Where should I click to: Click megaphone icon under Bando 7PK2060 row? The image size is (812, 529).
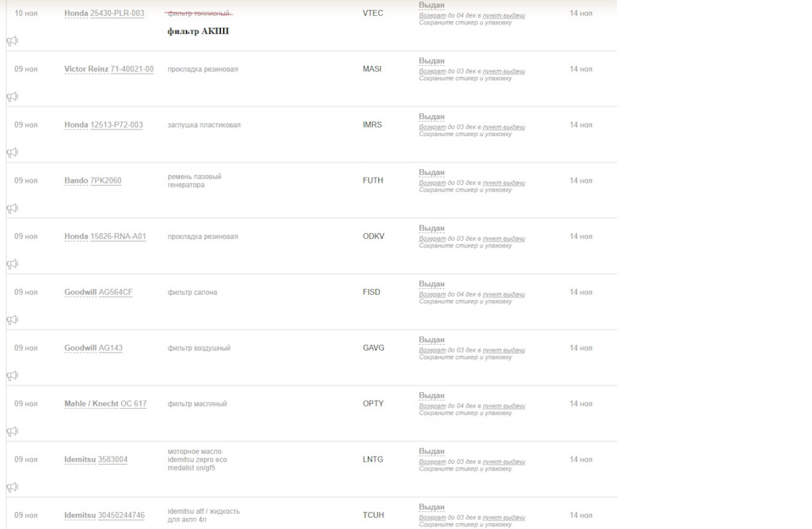pyautogui.click(x=13, y=209)
